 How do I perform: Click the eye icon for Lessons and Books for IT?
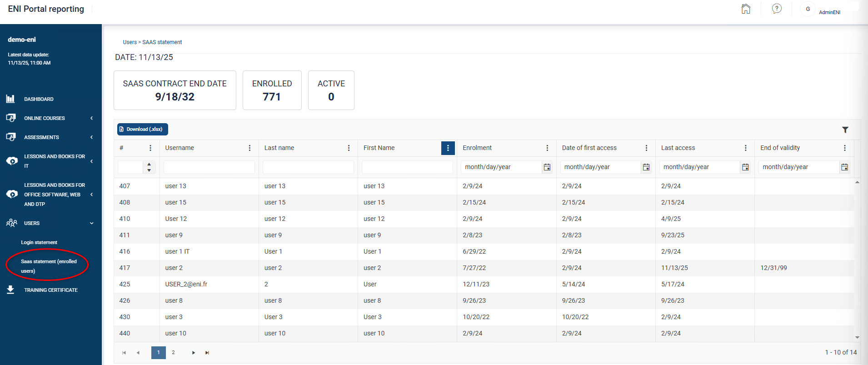coord(12,161)
